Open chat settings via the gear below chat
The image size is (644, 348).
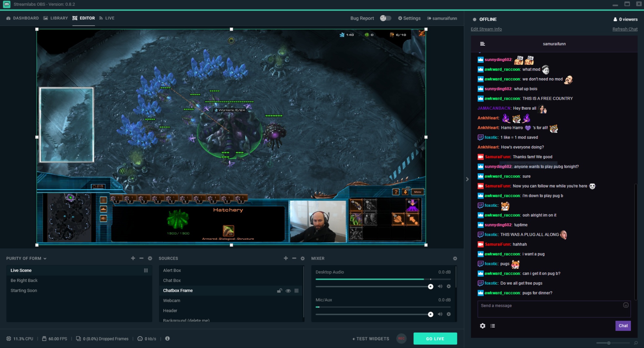(x=482, y=326)
